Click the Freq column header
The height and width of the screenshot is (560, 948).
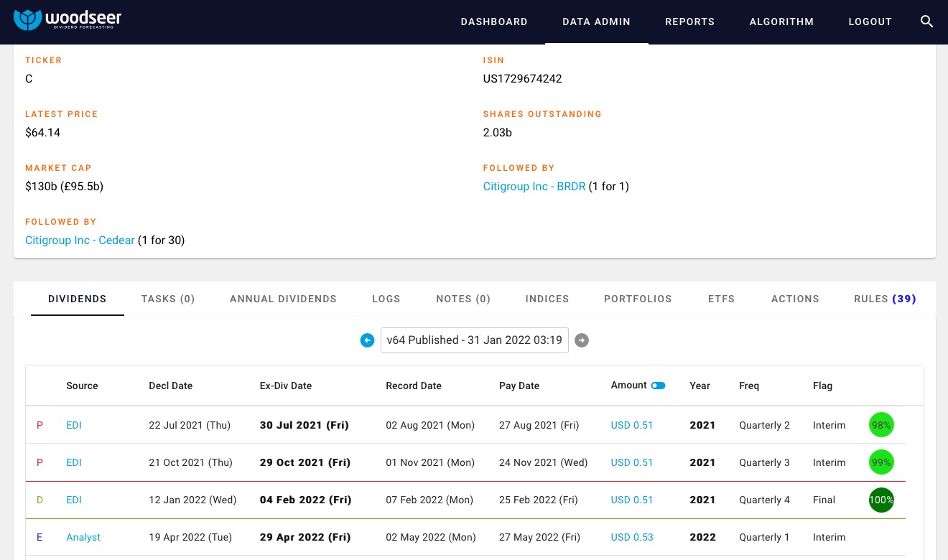point(749,386)
